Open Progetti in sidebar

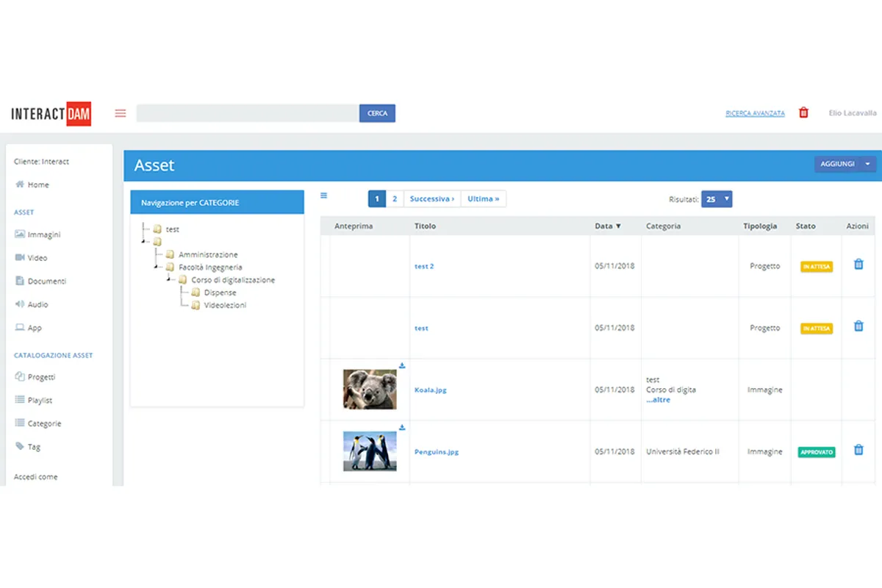coord(41,377)
